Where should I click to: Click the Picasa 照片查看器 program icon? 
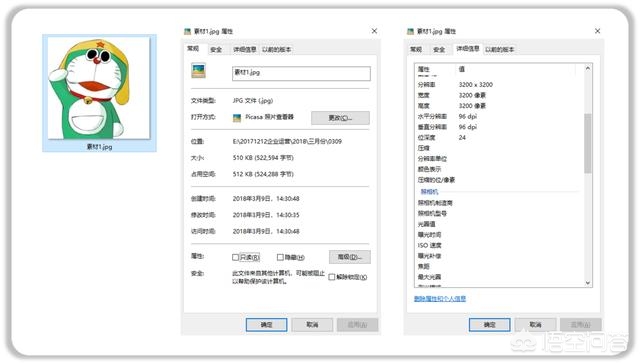point(237,118)
